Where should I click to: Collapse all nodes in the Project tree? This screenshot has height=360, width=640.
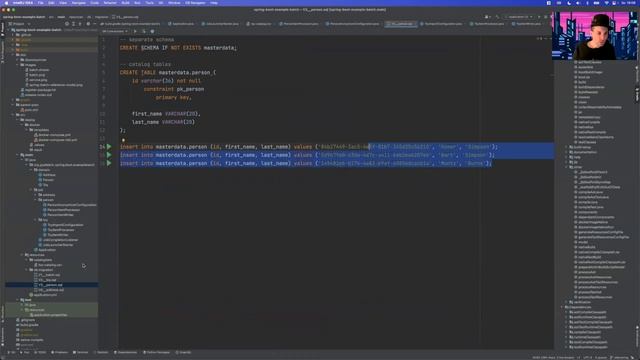(80, 24)
